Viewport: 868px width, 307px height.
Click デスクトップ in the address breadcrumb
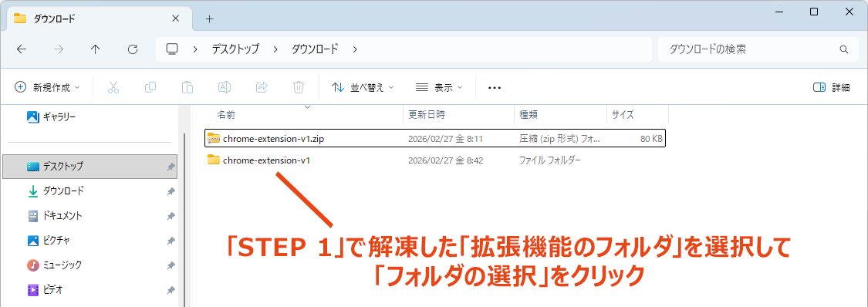pos(235,49)
